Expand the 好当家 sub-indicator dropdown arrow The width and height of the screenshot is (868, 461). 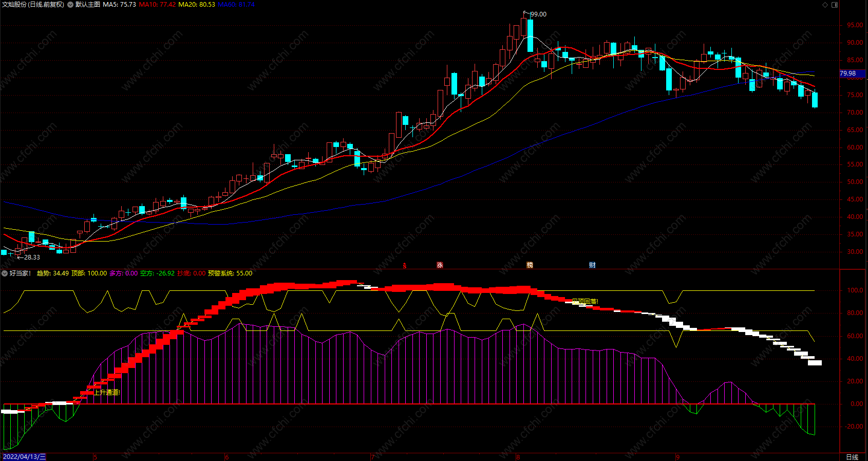click(5, 273)
